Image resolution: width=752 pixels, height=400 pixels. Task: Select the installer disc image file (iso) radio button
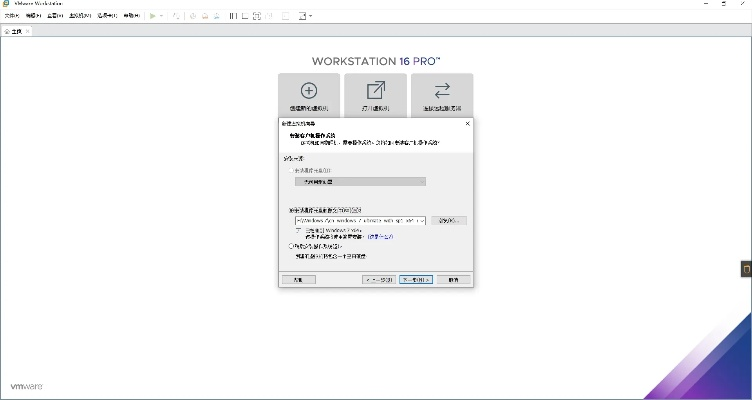click(x=291, y=210)
